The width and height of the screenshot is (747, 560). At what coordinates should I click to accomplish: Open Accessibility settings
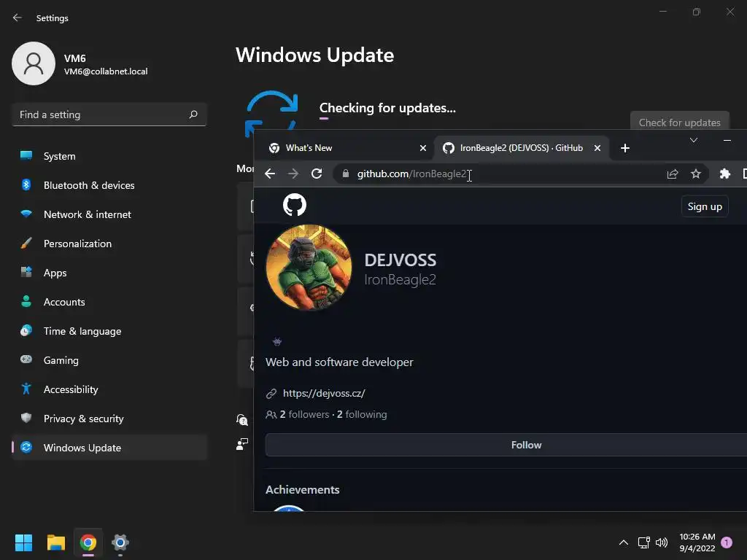pyautogui.click(x=109, y=389)
